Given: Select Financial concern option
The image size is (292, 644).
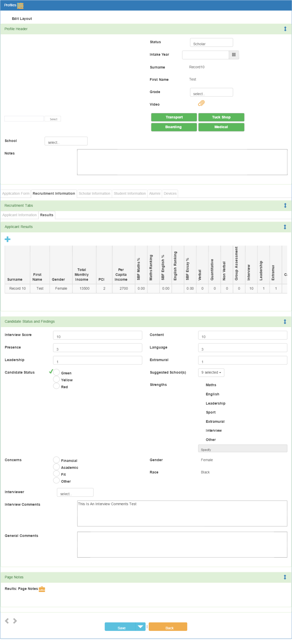Looking at the screenshot, I should click(56, 460).
